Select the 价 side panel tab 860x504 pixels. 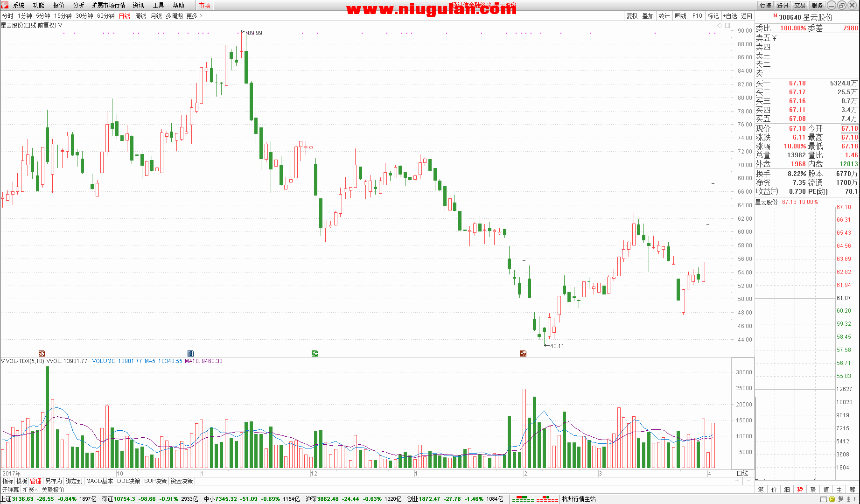(x=774, y=490)
